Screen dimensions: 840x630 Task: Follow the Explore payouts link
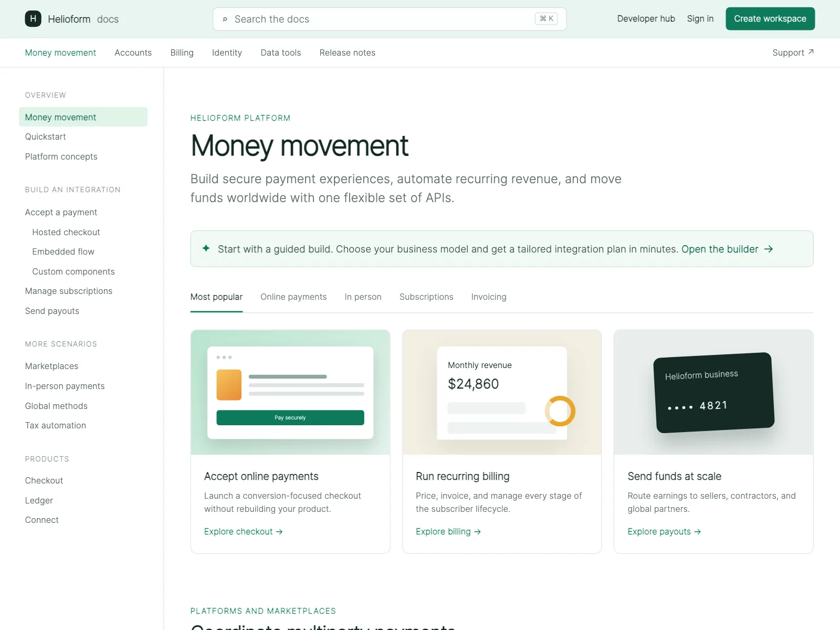[x=664, y=532]
